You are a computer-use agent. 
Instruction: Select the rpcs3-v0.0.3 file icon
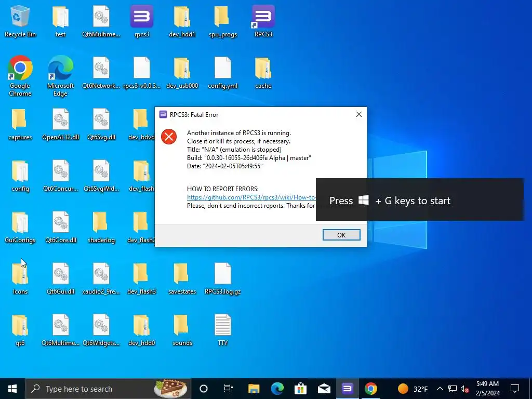pos(141,73)
